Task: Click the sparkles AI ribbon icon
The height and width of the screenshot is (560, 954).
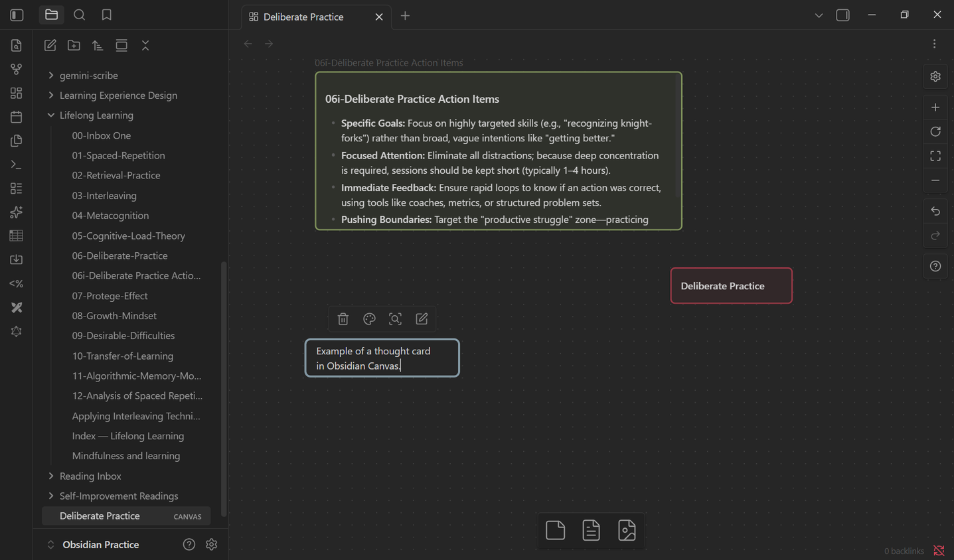Action: 16,212
